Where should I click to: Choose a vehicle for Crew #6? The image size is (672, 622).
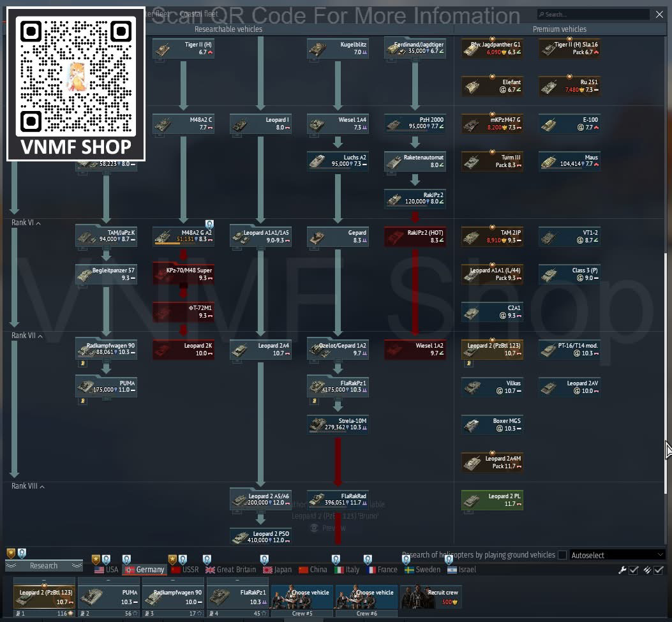367,596
